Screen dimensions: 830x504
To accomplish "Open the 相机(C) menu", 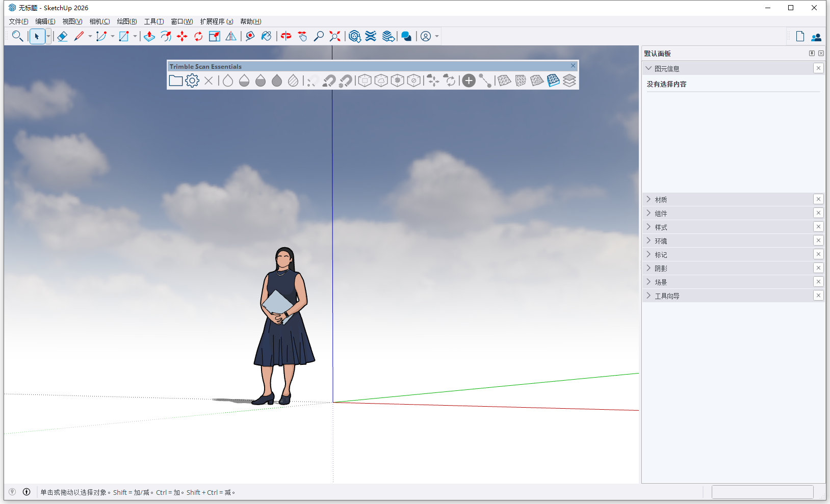I will (x=99, y=21).
